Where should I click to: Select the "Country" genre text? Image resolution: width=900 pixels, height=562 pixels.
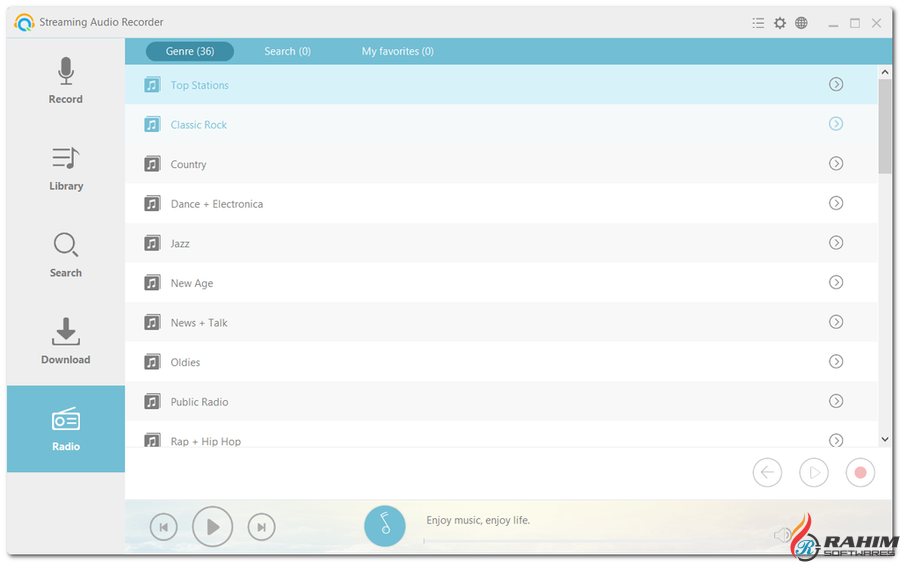(188, 164)
